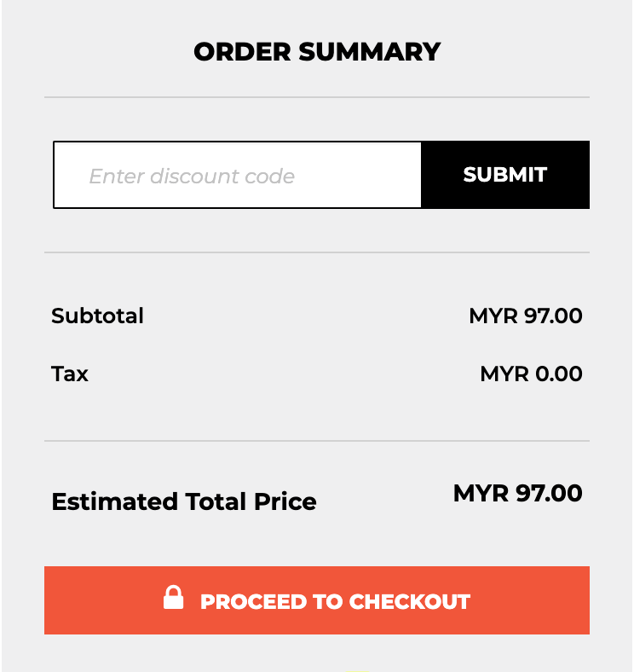Click the subtotal amount MYR 97.00
The width and height of the screenshot is (634, 672).
point(526,316)
